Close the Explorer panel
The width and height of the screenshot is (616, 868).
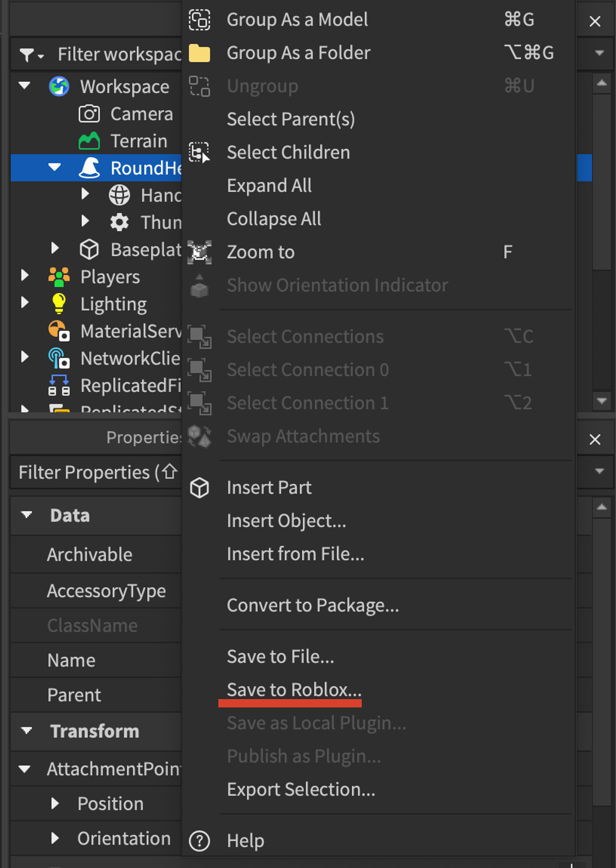595,21
